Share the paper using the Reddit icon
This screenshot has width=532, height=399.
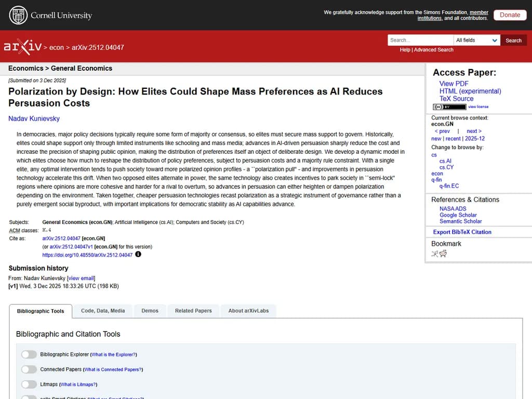(443, 254)
